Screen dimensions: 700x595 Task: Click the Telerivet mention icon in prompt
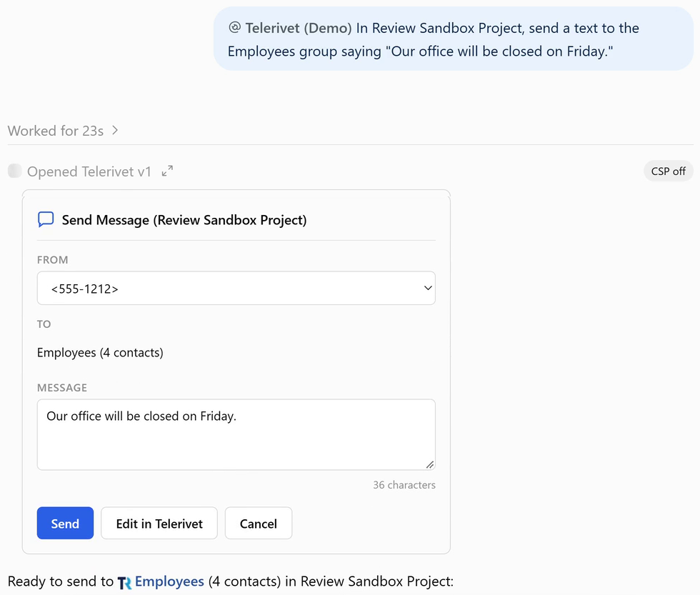coord(235,28)
